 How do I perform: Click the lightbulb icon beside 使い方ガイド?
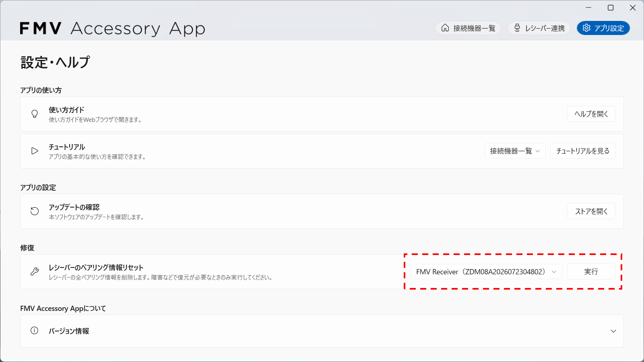[35, 114]
